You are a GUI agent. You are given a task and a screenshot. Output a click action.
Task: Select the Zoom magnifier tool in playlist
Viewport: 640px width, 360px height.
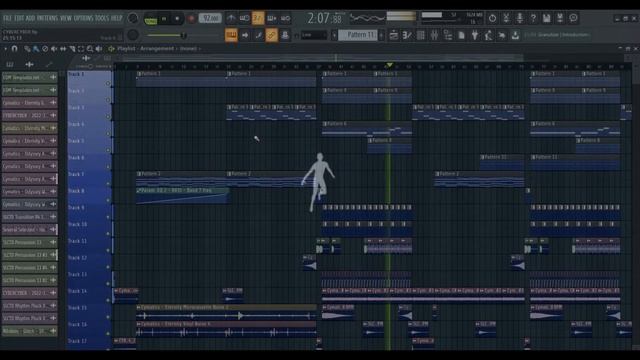(x=90, y=49)
